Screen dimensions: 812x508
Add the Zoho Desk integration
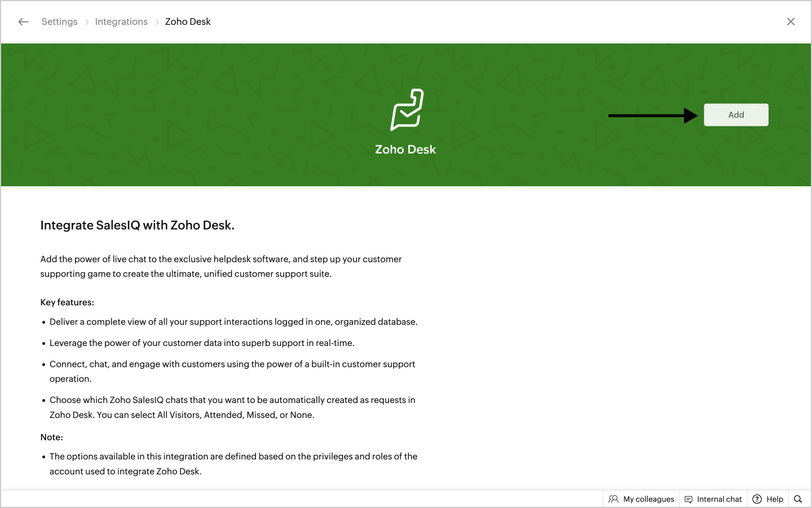736,115
